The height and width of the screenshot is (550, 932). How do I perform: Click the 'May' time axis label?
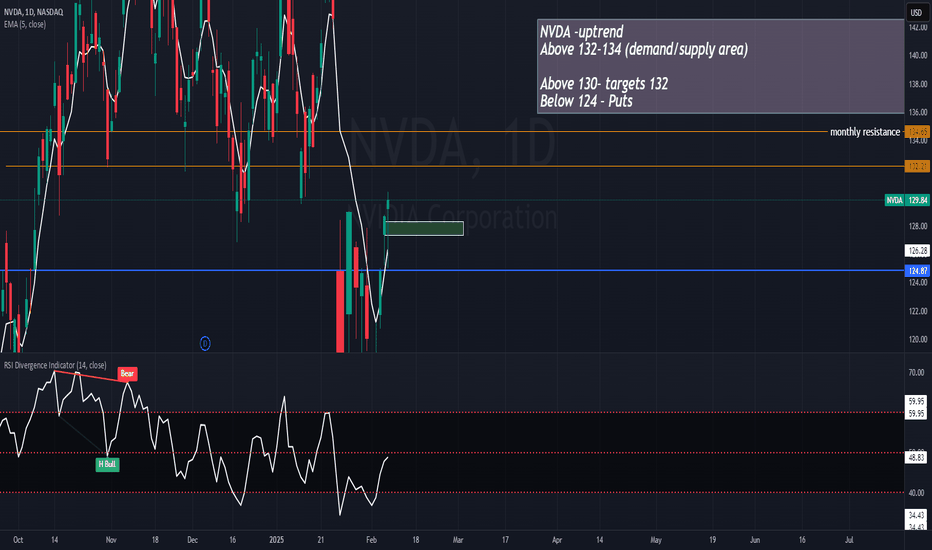coord(656,540)
